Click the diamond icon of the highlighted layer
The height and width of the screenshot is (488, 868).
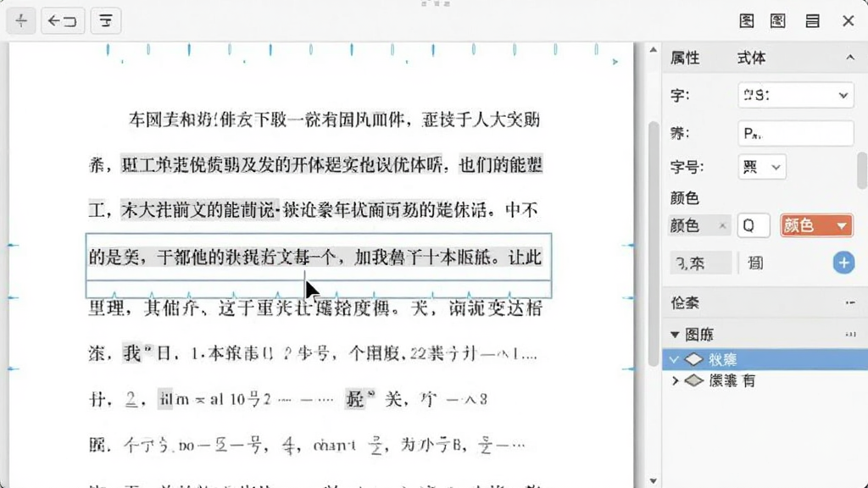[693, 359]
